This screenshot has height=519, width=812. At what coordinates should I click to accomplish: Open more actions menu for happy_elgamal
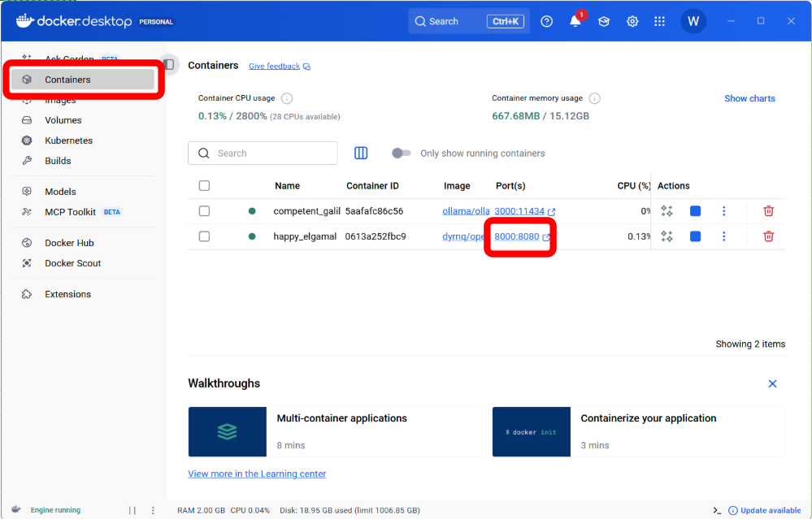pyautogui.click(x=723, y=236)
